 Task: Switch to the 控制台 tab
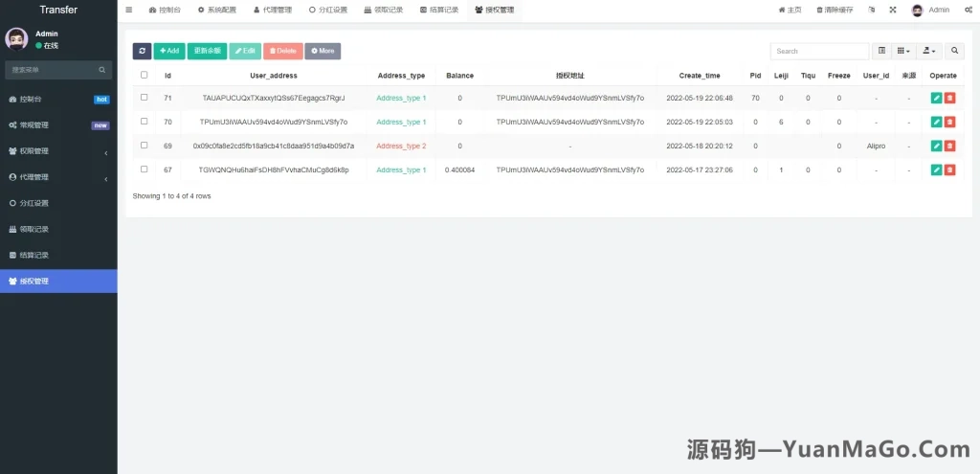click(165, 10)
